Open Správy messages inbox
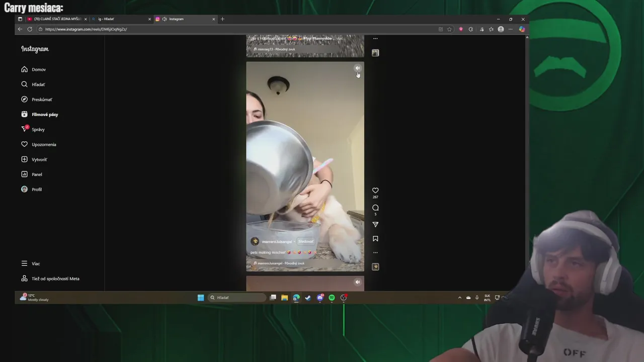644x362 pixels. [33, 129]
